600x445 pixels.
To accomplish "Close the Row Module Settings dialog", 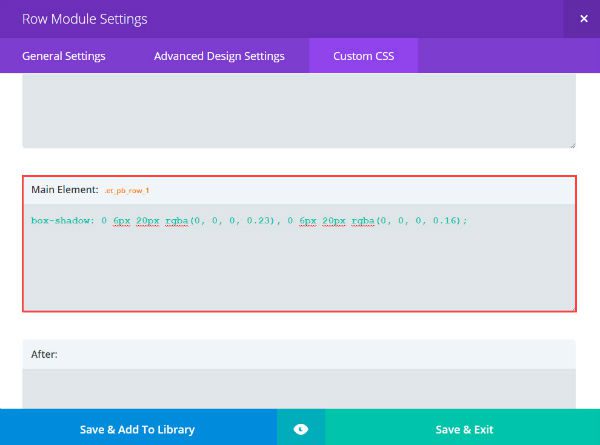I will [x=583, y=18].
